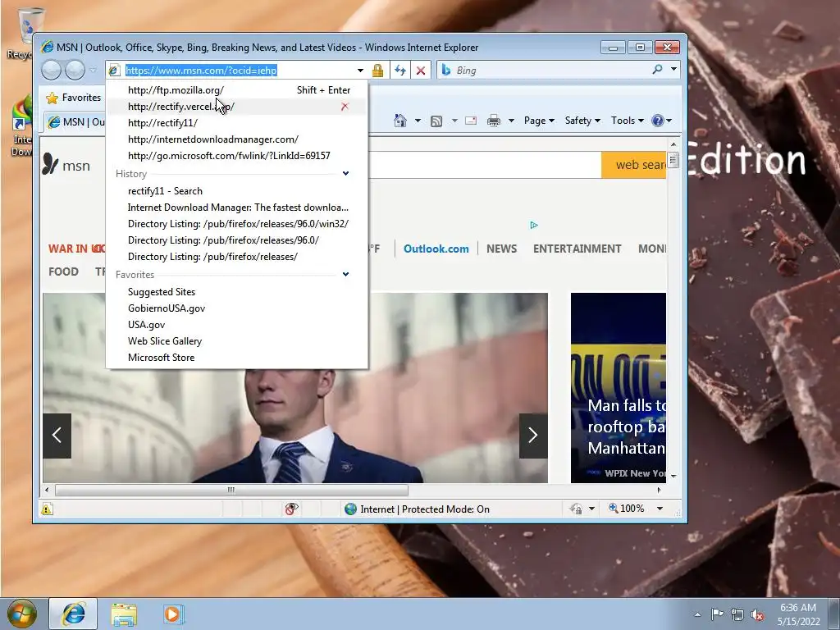
Task: Click the privacy report eye icon
Action: pyautogui.click(x=291, y=509)
